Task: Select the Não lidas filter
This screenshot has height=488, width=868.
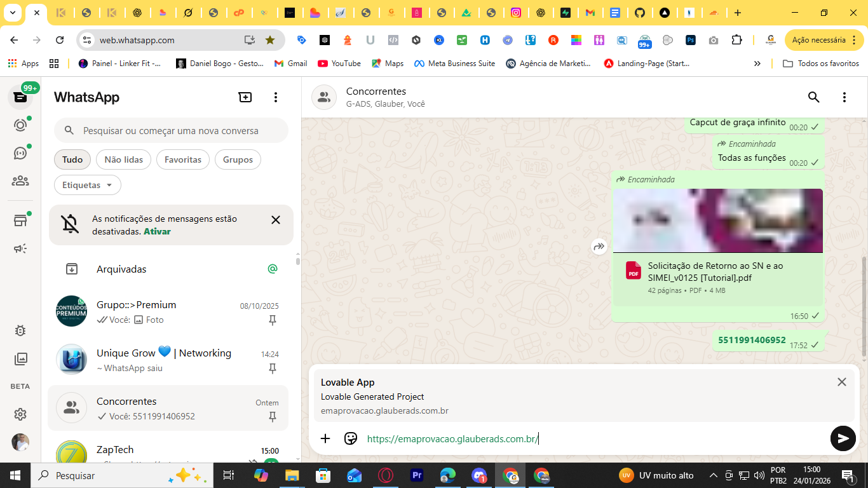Action: coord(124,159)
